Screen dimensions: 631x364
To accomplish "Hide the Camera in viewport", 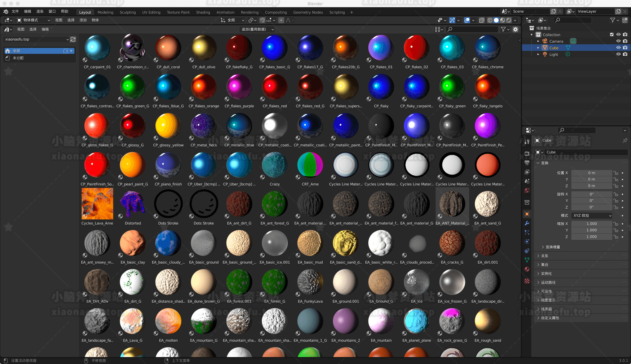I will point(618,41).
